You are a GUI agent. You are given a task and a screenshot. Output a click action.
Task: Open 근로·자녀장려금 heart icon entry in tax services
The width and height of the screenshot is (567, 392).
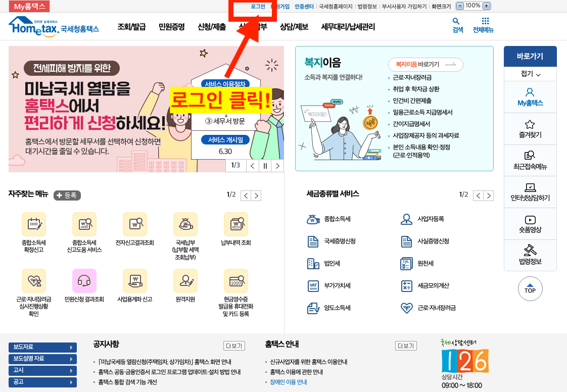point(428,308)
